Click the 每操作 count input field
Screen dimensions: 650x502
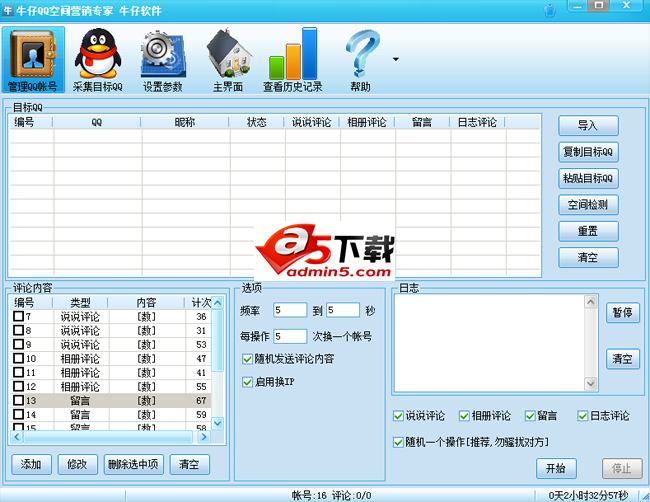coord(290,336)
